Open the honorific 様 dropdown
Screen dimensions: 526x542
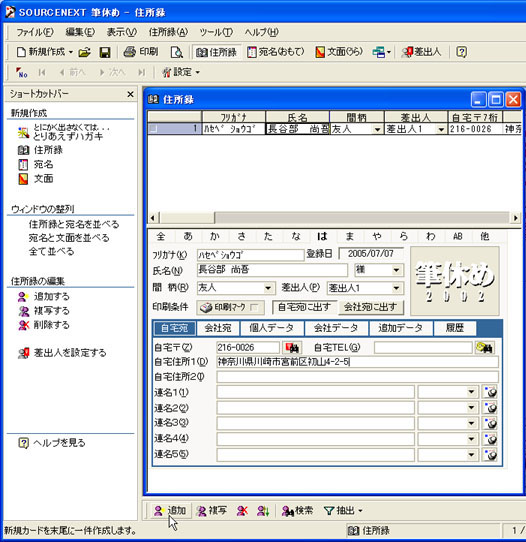point(396,270)
